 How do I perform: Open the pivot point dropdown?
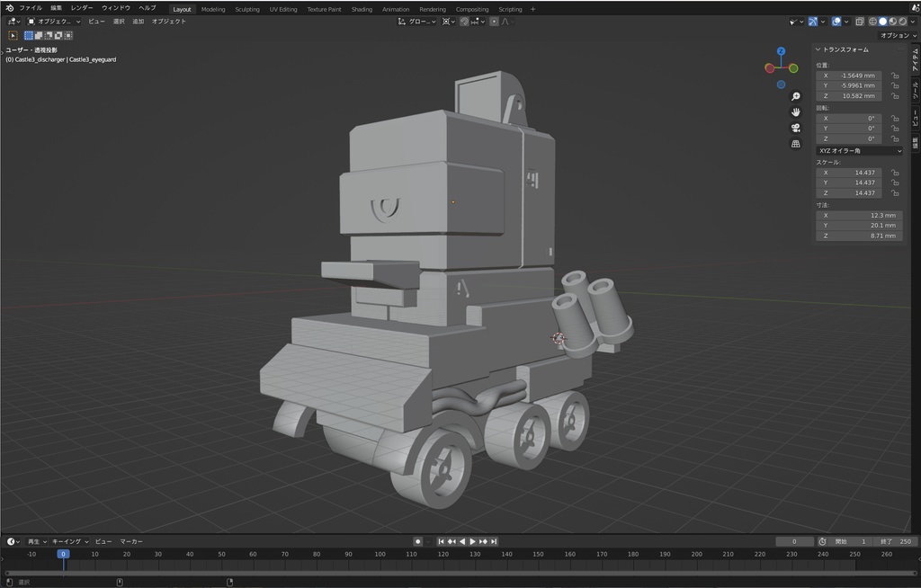pyautogui.click(x=449, y=22)
